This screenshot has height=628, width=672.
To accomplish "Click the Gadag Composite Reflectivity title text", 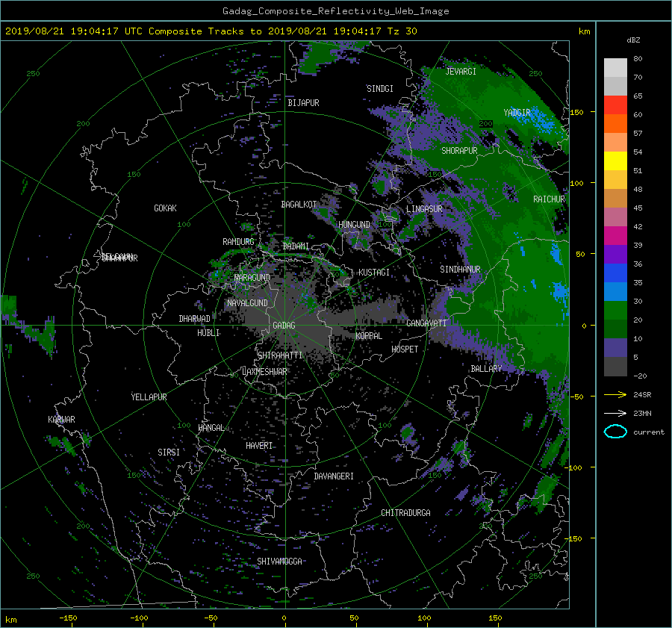I will click(x=335, y=11).
